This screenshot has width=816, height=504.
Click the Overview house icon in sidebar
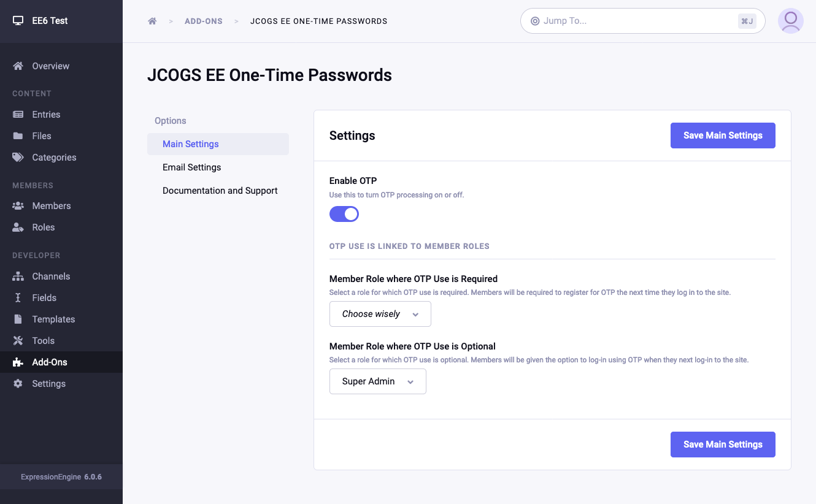pyautogui.click(x=18, y=66)
